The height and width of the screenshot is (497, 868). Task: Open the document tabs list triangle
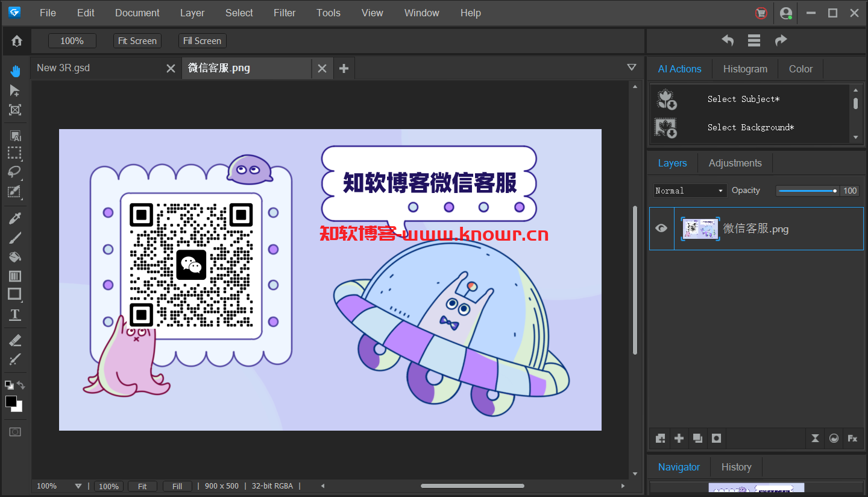tap(632, 68)
